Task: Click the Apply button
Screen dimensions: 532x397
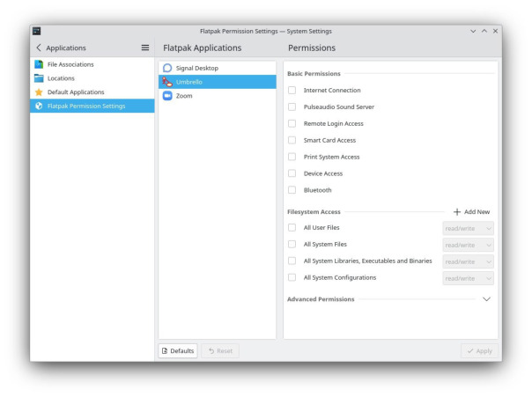Action: (479, 351)
